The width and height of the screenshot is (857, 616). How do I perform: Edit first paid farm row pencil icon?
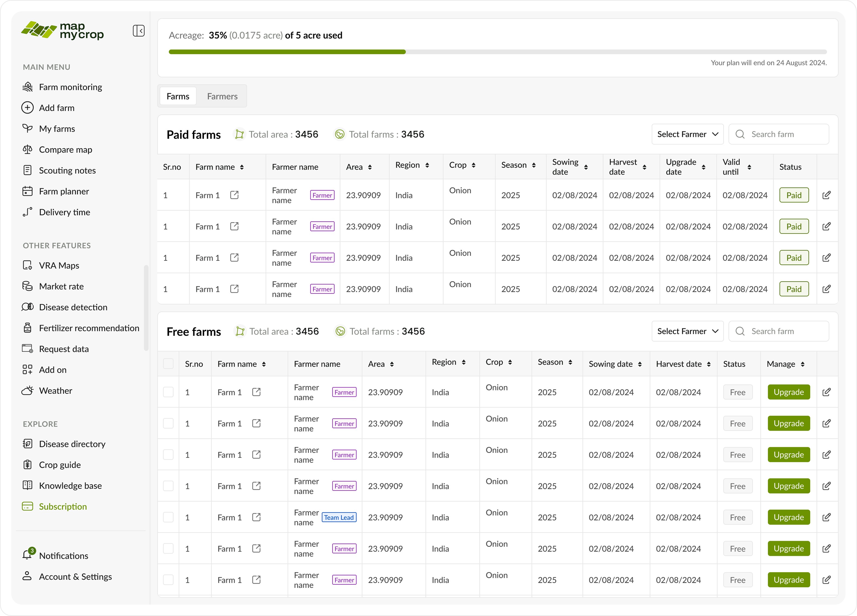tap(827, 195)
